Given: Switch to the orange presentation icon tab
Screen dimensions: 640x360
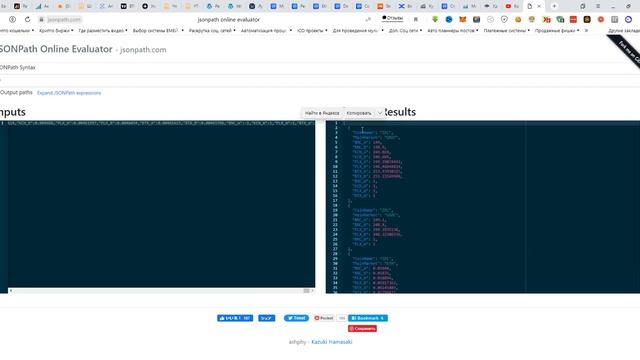Looking at the screenshot, I should coord(384,6).
